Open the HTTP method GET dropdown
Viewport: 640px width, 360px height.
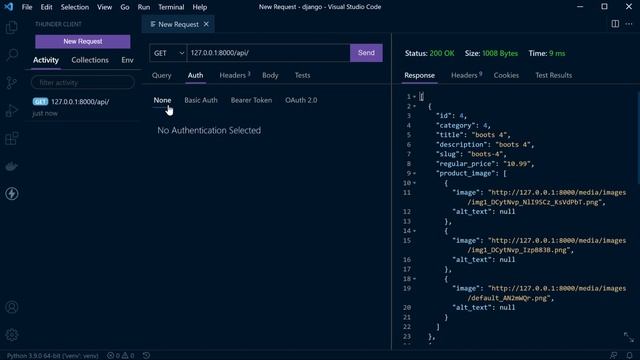coord(168,53)
